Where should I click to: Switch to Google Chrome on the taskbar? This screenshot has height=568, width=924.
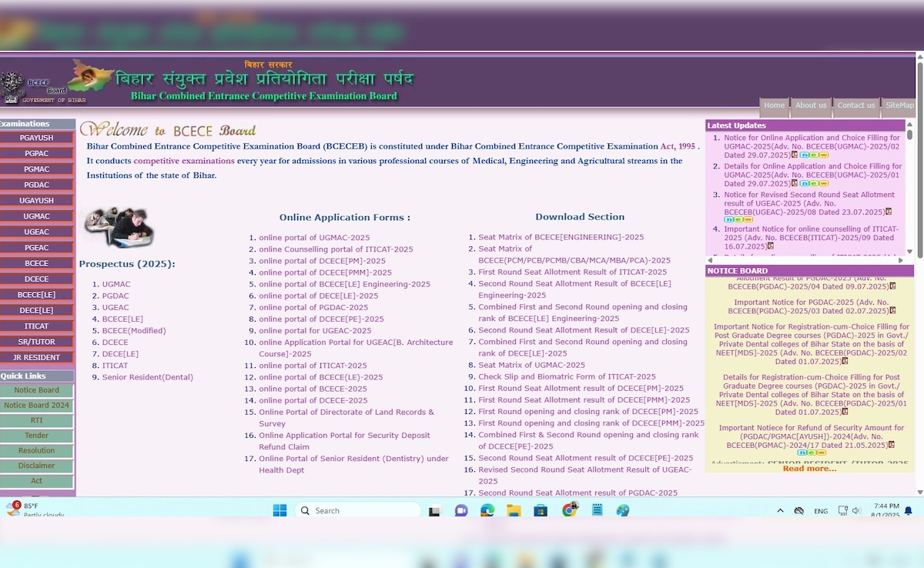[x=570, y=510]
